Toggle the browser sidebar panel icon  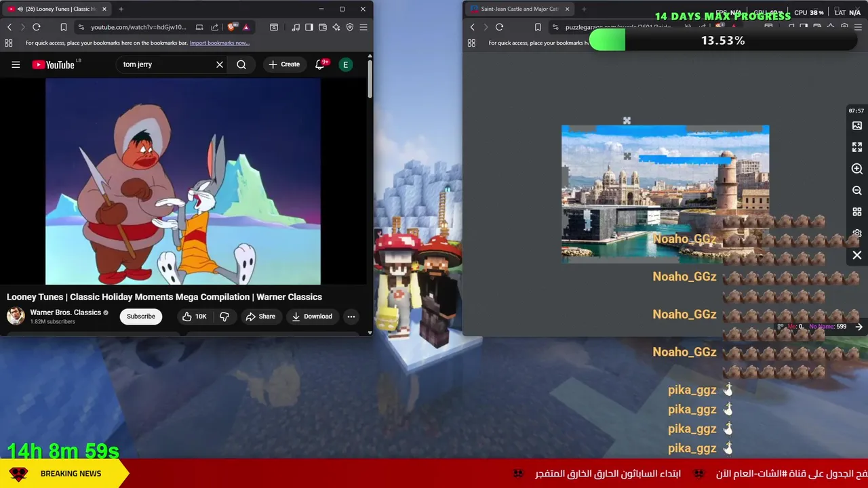(309, 27)
